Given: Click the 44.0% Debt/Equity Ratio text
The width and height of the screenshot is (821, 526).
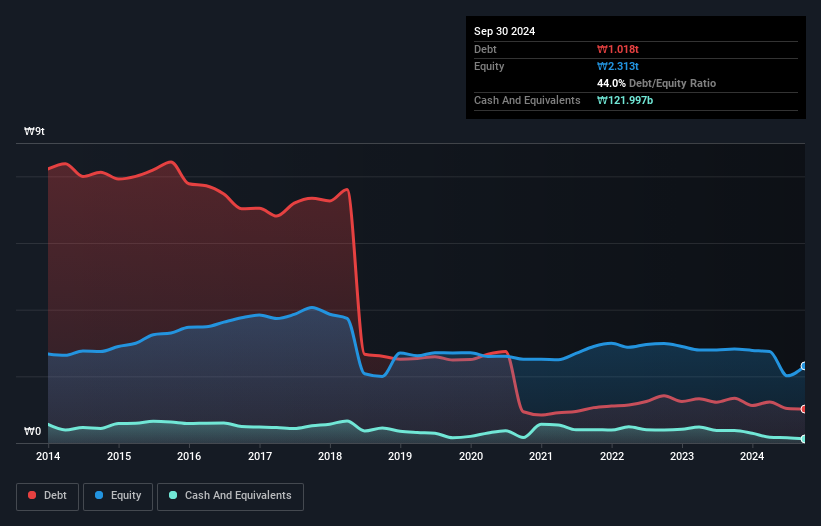Looking at the screenshot, I should (x=656, y=83).
